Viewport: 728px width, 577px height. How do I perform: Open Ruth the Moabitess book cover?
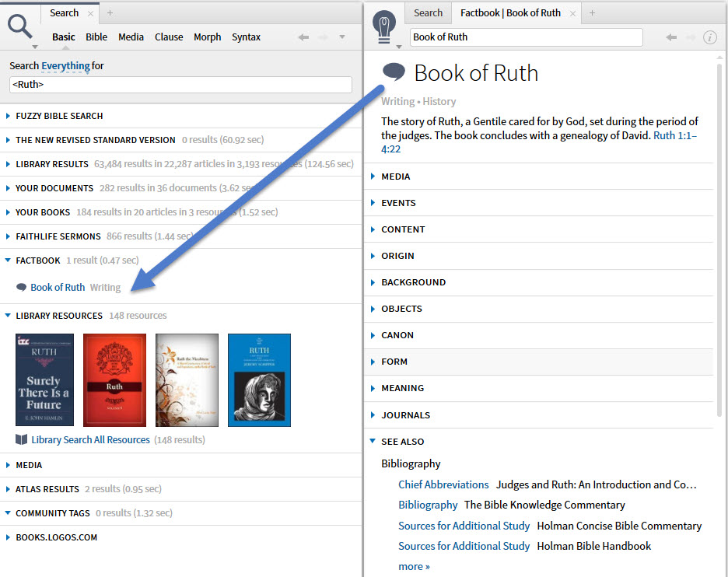[x=187, y=379]
